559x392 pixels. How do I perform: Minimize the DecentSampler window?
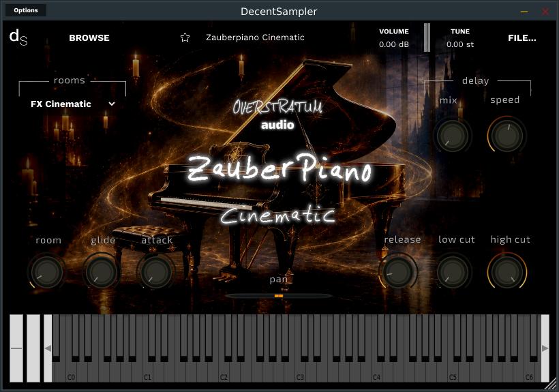tap(524, 12)
